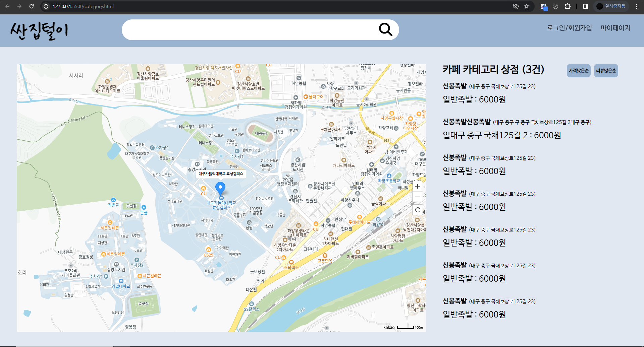Click the blue location marker pin

tap(220, 189)
